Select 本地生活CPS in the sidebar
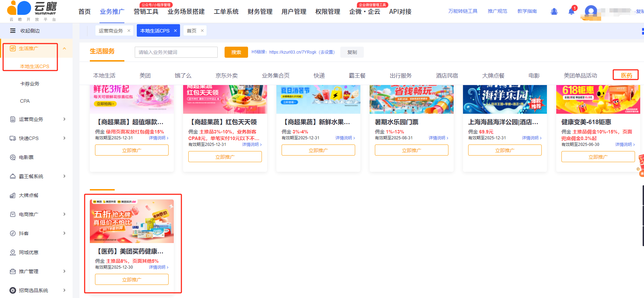Screen dimensions: 644x298 tap(35, 66)
